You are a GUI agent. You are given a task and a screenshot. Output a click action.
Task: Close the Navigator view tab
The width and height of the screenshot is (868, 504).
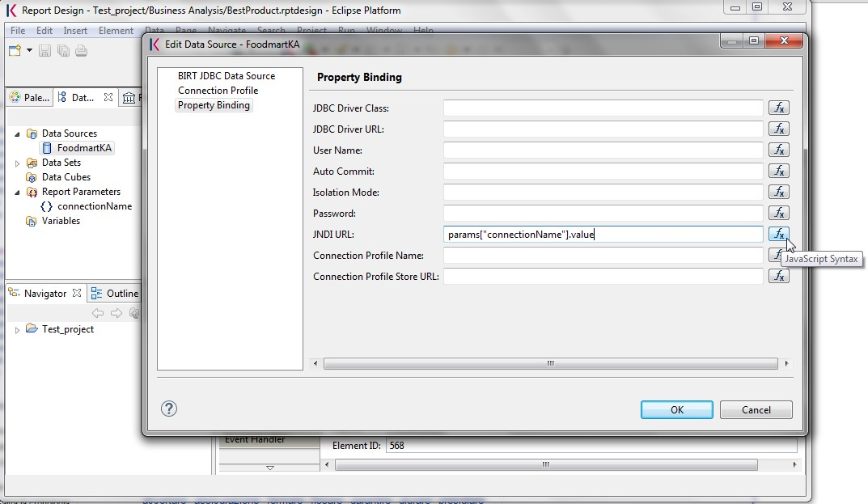click(x=77, y=293)
